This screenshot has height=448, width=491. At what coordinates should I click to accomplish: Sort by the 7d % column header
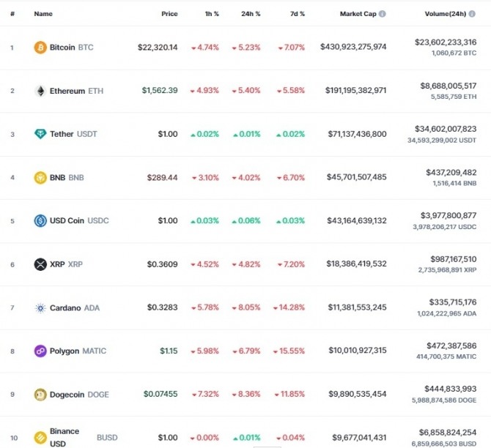point(298,14)
